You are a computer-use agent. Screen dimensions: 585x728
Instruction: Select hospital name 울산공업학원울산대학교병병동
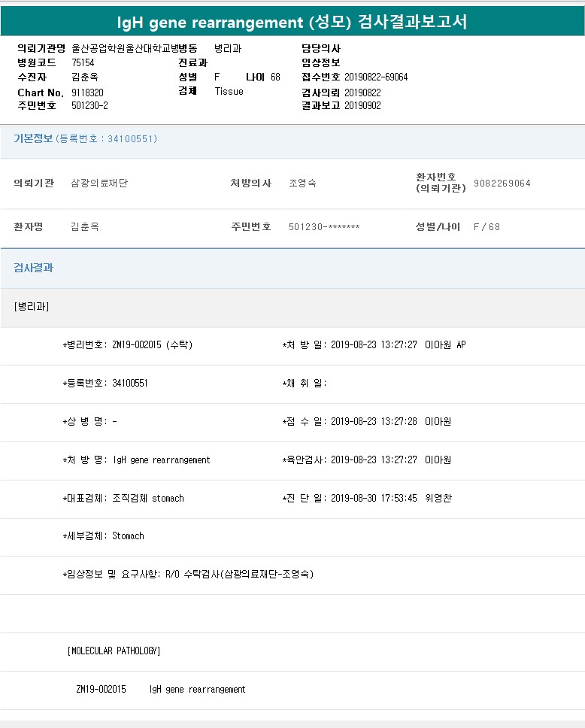[x=135, y=48]
